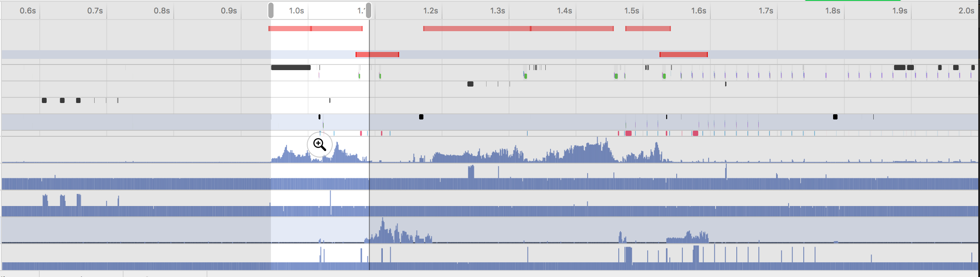
Task: Click the 0.9s tick label
Action: coord(229,11)
